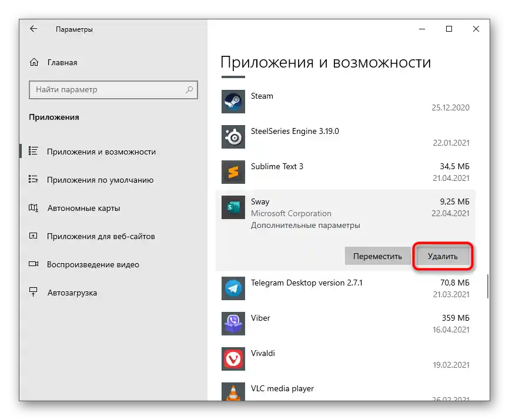Select the Steam app icon
509x420 pixels.
coord(233,102)
